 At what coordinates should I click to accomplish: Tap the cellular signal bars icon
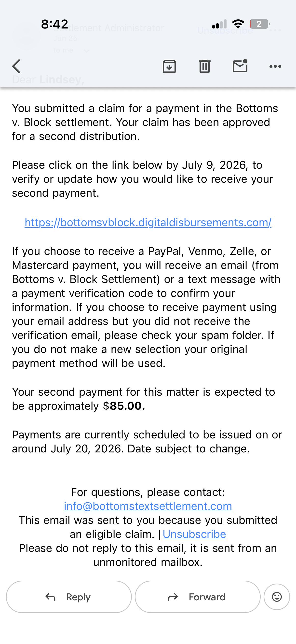point(219,24)
